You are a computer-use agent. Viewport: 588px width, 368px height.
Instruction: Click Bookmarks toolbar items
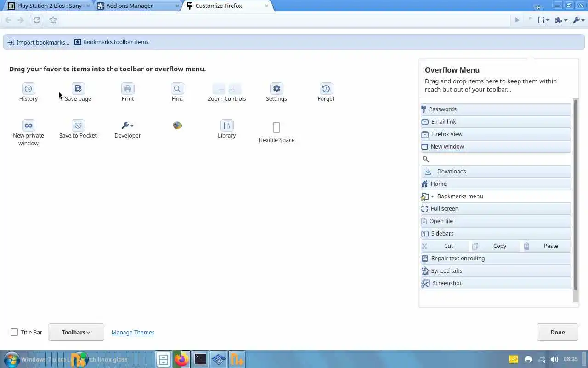tap(112, 42)
